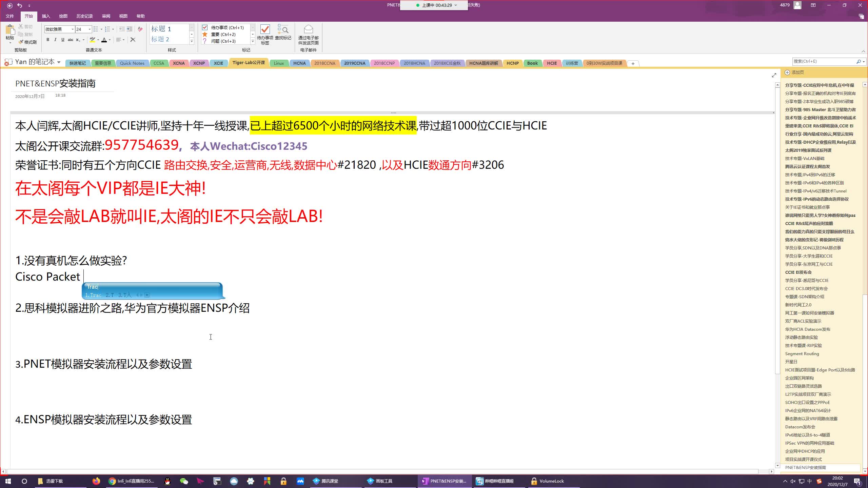Toggle italic formatting

[55, 40]
